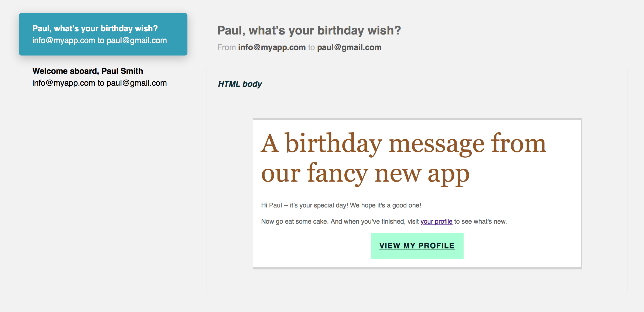Click the 'your profile' link
This screenshot has width=644, height=312.
click(x=436, y=221)
